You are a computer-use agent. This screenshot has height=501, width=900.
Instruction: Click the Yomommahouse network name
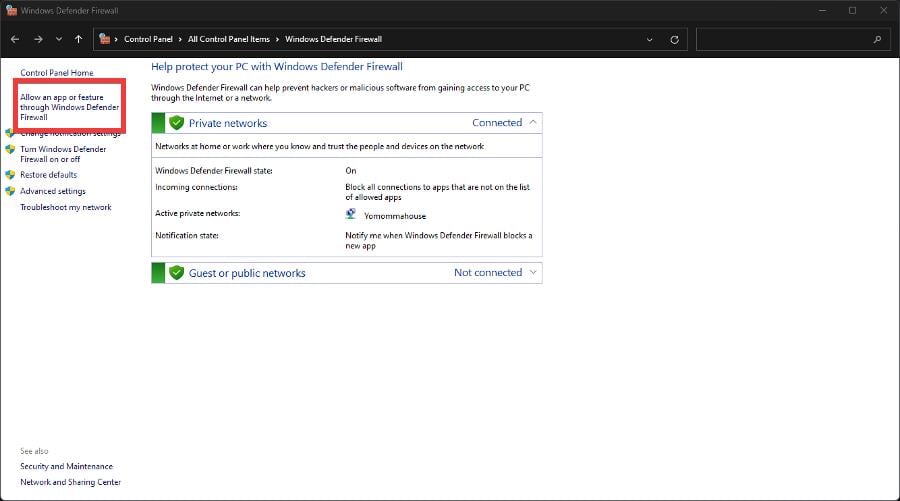395,216
